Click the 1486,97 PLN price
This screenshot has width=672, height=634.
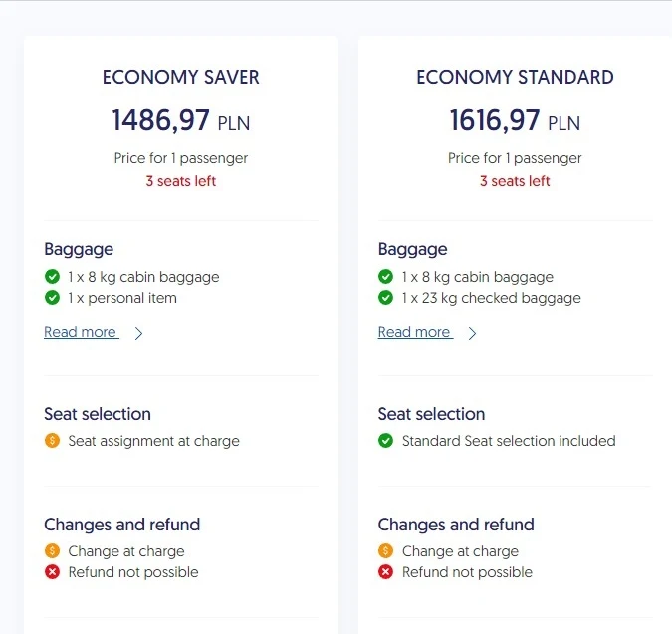point(181,121)
